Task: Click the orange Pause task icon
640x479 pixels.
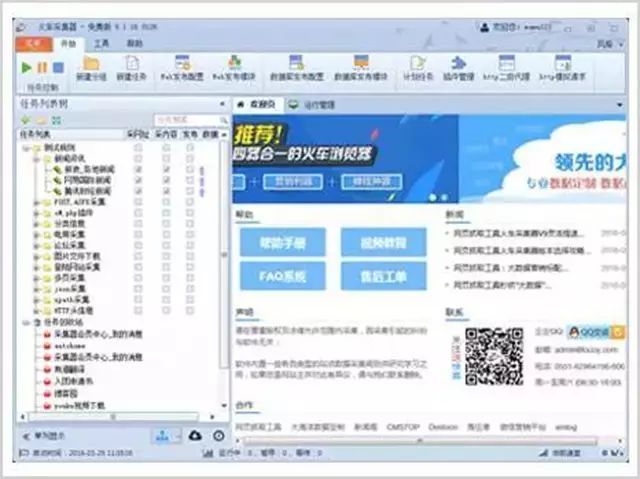Action: (x=42, y=67)
